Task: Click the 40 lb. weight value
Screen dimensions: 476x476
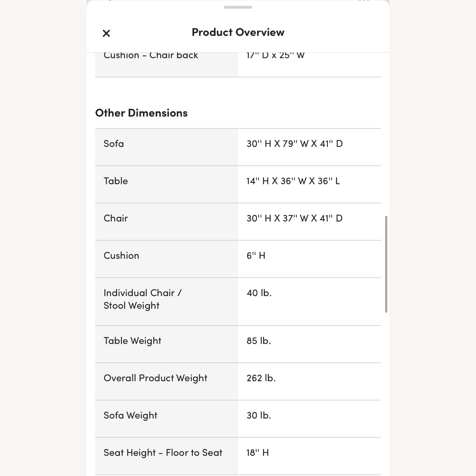Action: click(259, 293)
